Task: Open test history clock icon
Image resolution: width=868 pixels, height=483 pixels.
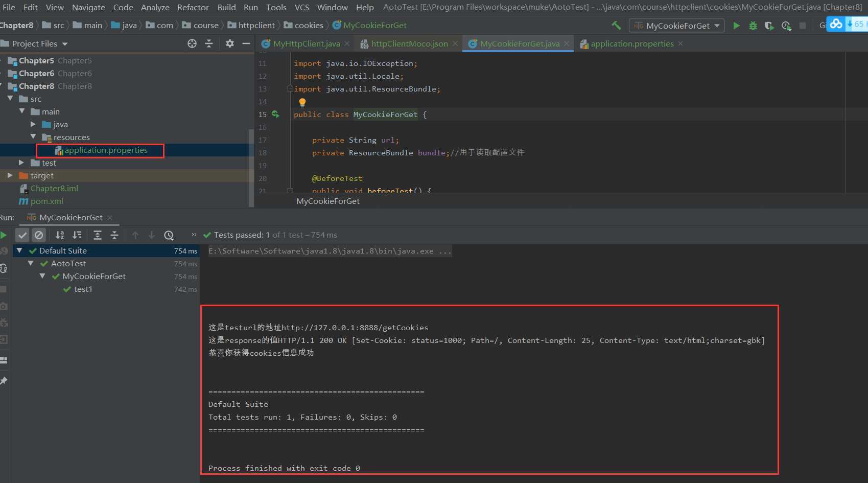Action: 169,235
